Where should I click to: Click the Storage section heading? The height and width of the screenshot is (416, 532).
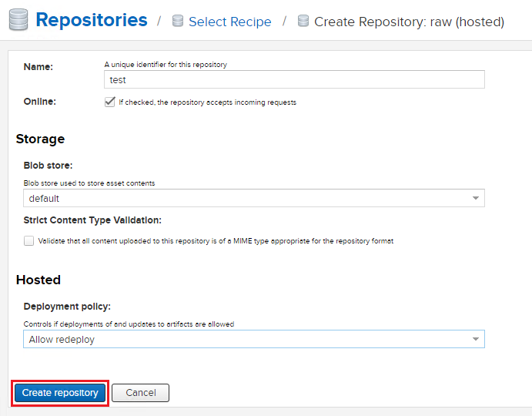pos(40,139)
